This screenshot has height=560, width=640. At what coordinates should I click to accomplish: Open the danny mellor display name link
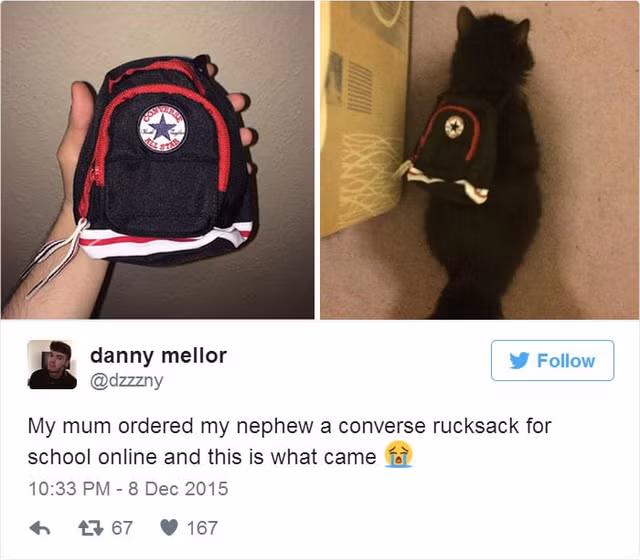158,356
